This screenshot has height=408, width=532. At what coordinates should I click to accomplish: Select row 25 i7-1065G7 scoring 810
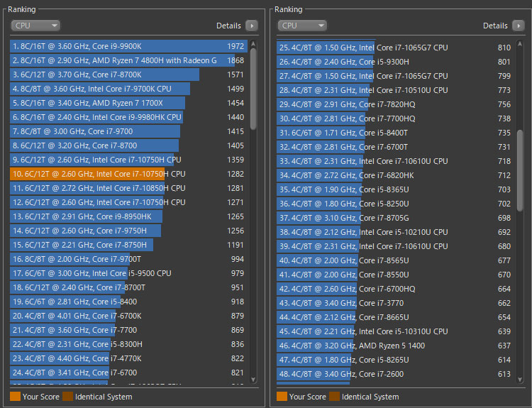pyautogui.click(x=396, y=48)
